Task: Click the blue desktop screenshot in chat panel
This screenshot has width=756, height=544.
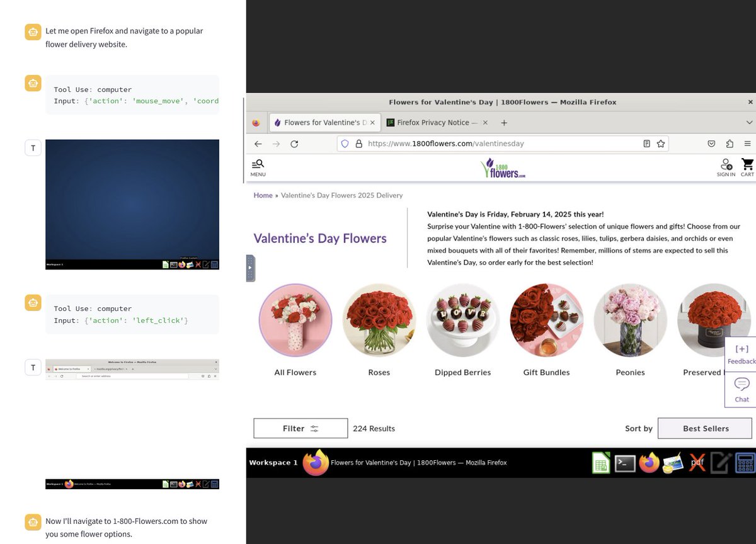Action: click(x=132, y=205)
